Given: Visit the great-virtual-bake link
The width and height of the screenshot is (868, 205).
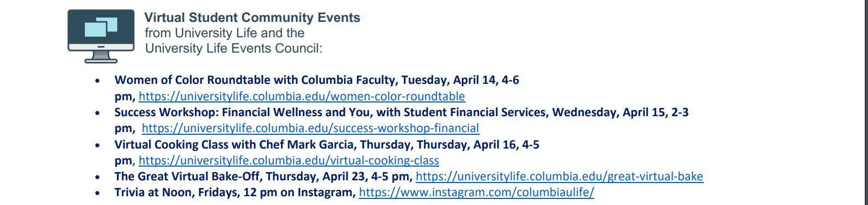Looking at the screenshot, I should tap(559, 176).
